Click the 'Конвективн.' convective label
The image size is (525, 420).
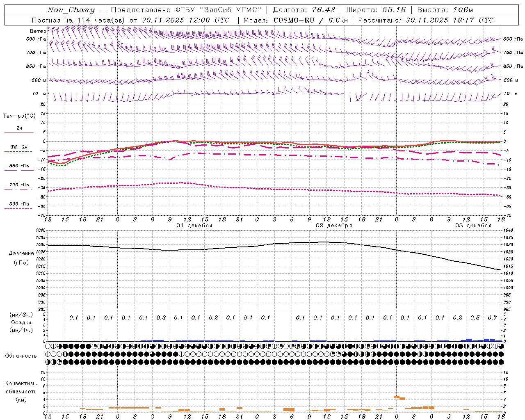pos(21,383)
